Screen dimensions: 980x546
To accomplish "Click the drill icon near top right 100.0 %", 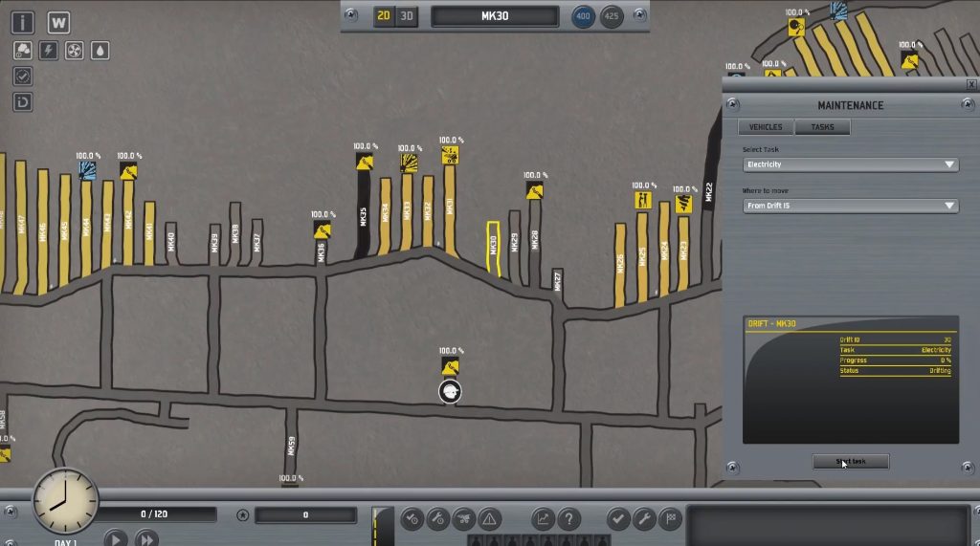I will click(909, 60).
